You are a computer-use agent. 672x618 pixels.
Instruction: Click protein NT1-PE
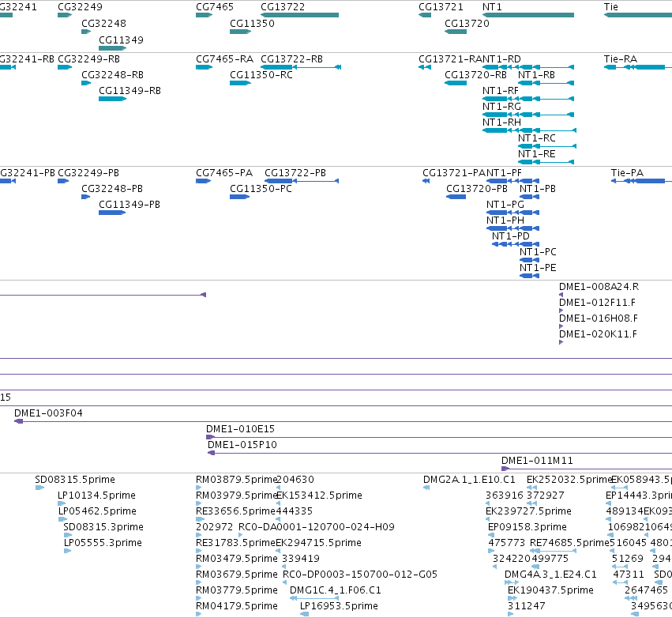[538, 268]
